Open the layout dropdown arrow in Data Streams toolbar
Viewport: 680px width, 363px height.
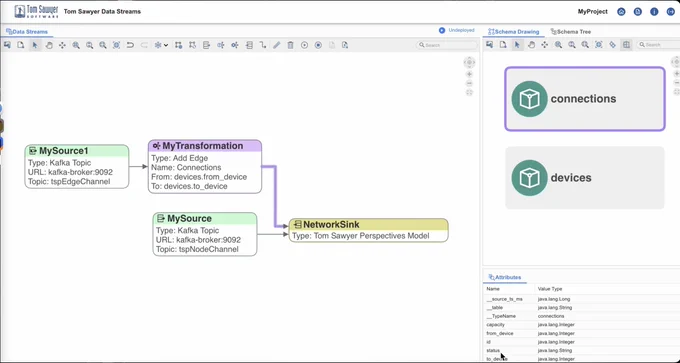tap(166, 45)
